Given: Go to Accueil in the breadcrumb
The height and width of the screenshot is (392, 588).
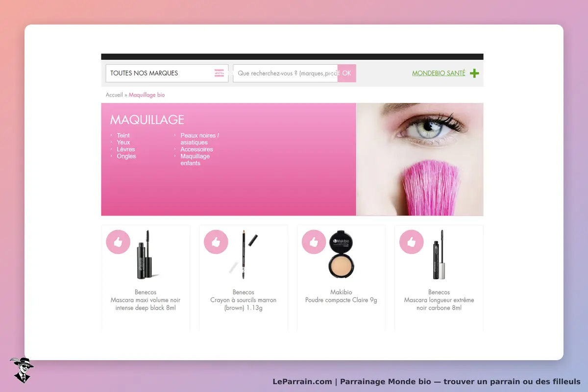Looking at the screenshot, I should [114, 95].
